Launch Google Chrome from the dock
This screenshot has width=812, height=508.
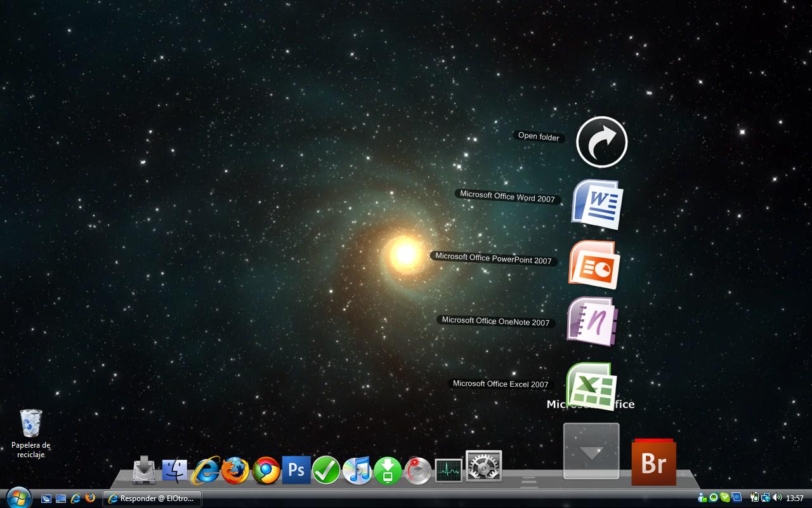coord(266,471)
